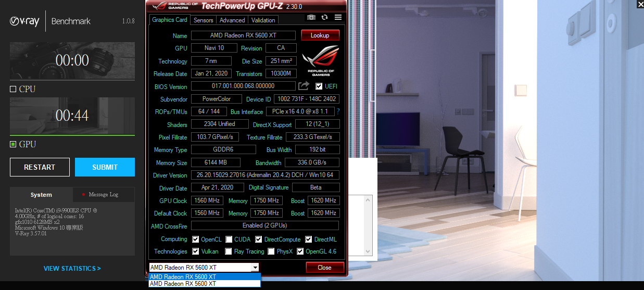Toggle the OpenCL checkbox
The width and height of the screenshot is (644, 290).
coord(195,239)
